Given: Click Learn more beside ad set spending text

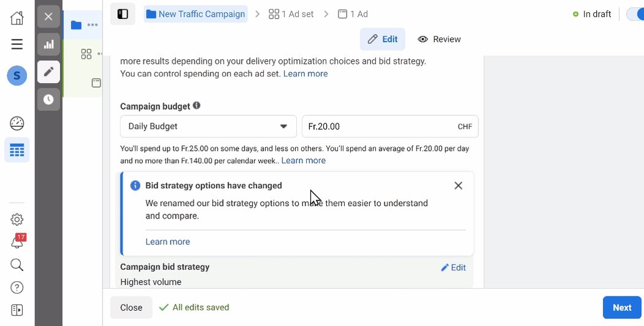Looking at the screenshot, I should coord(305,74).
